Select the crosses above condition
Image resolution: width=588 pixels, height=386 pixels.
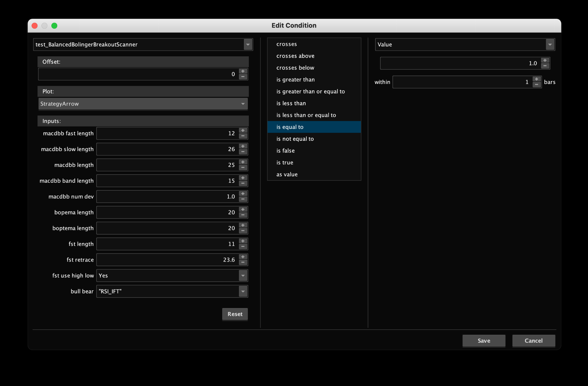tap(314, 56)
